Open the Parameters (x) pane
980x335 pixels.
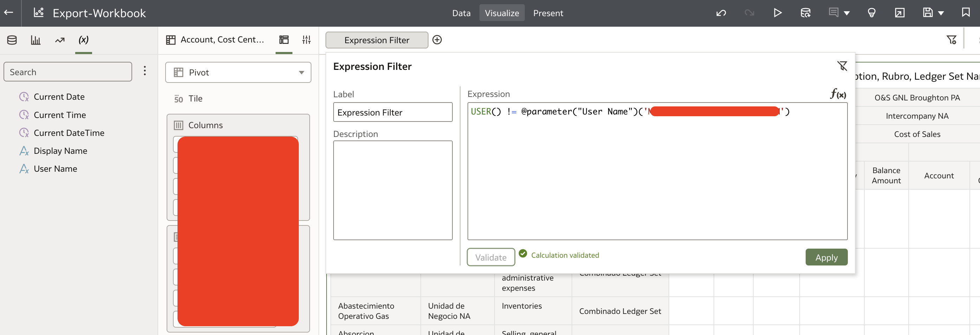(x=83, y=40)
